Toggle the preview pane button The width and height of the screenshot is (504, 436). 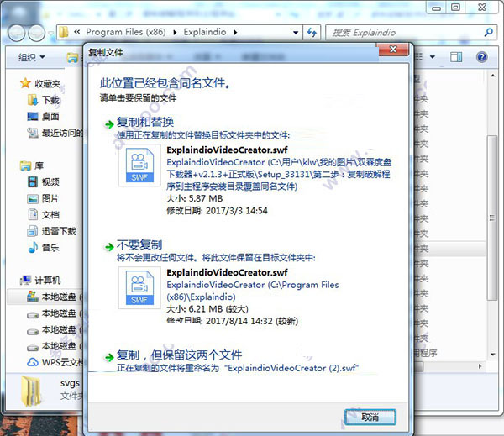tap(456, 57)
